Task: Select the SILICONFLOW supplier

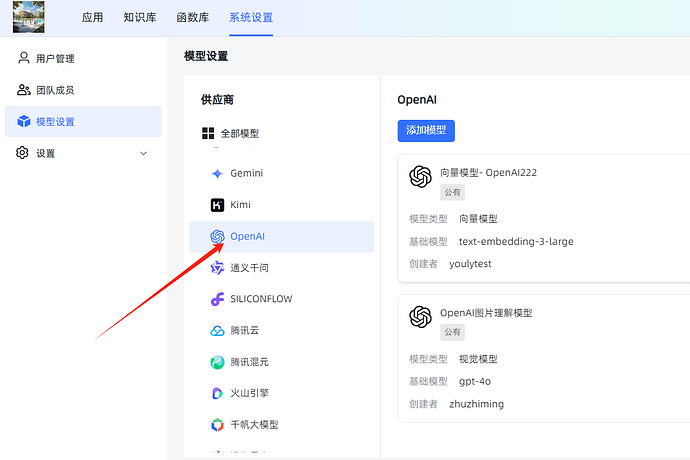Action: (282, 299)
